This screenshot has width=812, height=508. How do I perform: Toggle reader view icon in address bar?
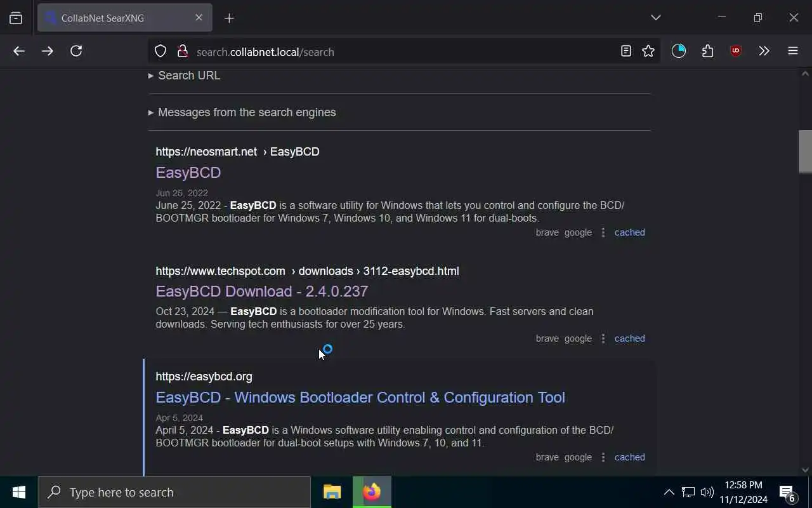tap(626, 51)
